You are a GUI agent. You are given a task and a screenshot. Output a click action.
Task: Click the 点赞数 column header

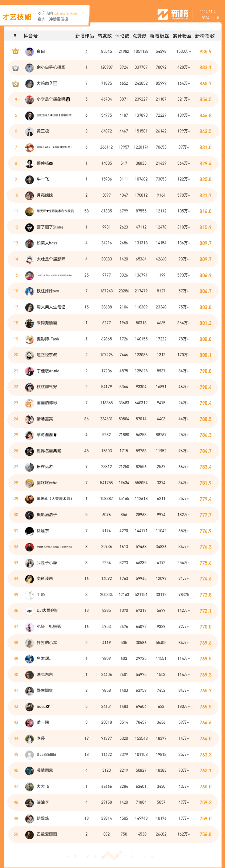139,36
